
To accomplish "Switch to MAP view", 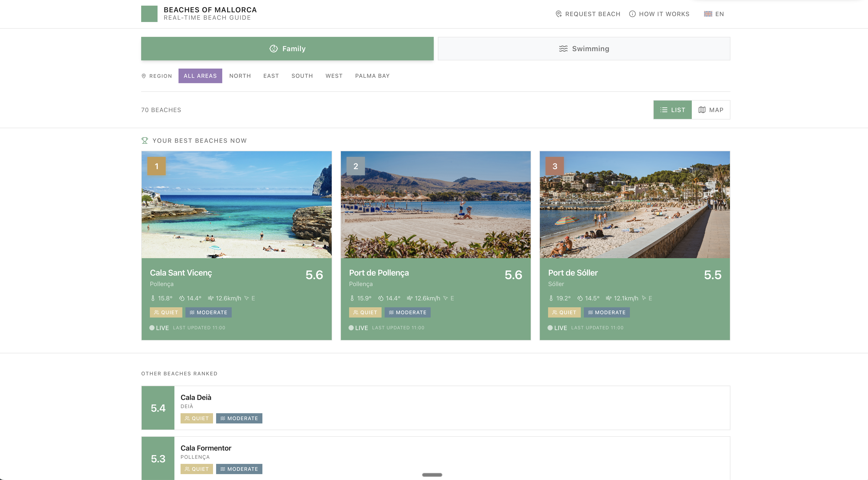I will point(711,110).
